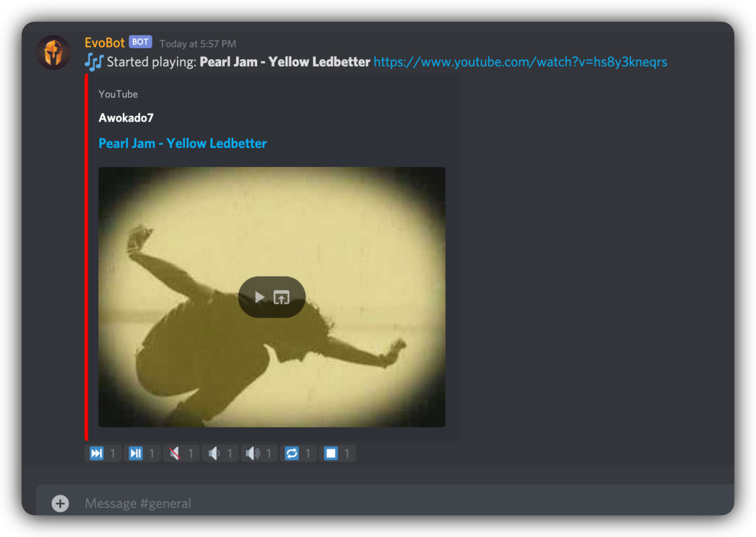756x537 pixels.
Task: Enable repeat mode via the loop reaction
Action: click(292, 453)
